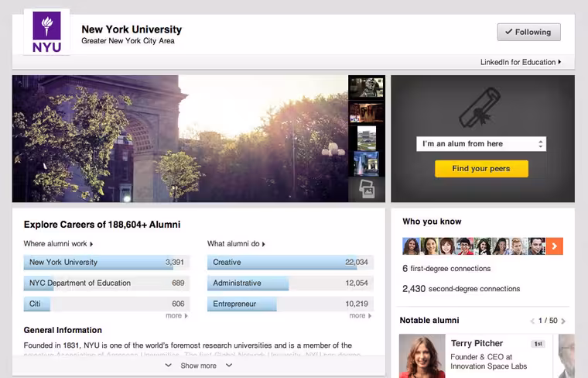
Task: Select the NYC Department of Education bar
Action: point(107,283)
